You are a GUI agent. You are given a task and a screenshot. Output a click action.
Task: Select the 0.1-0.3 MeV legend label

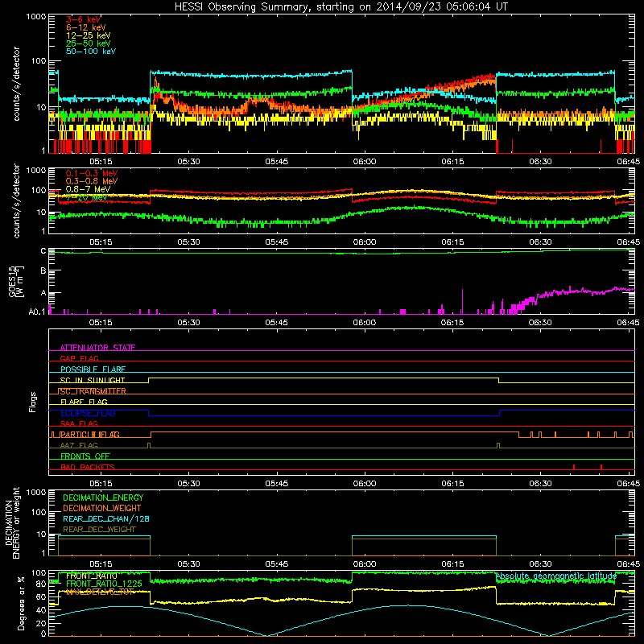92,173
